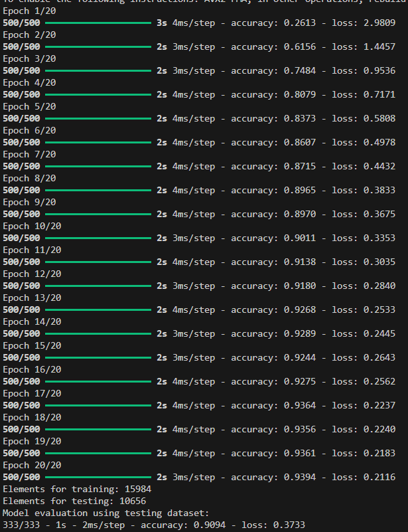The image size is (408, 532).
Task: Click the Epoch 1/20 progress bar
Action: click(x=98, y=23)
